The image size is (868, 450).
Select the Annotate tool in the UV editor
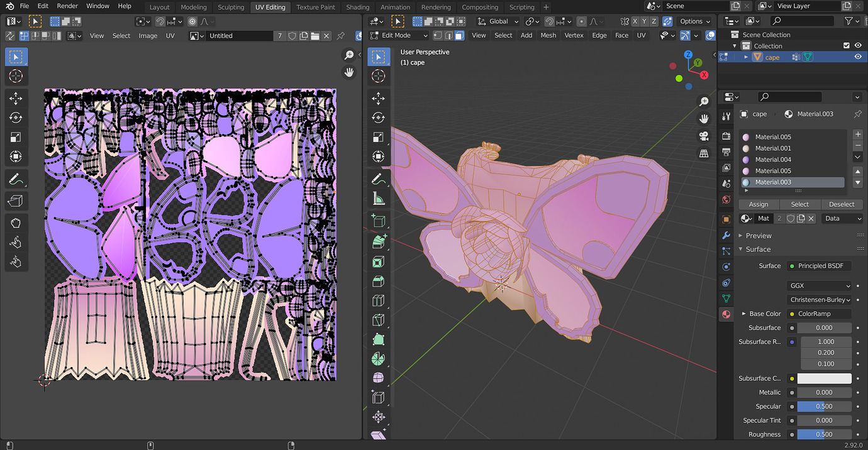point(16,179)
